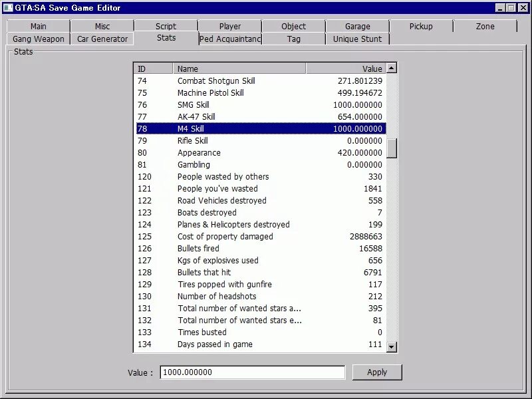The image size is (532, 399).
Task: Select the SMG Skill row
Action: tap(260, 104)
